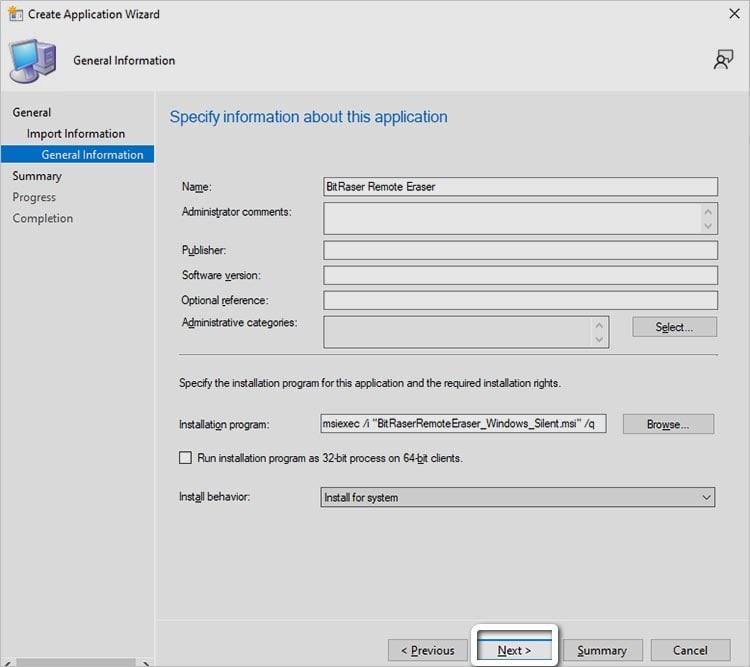Open the Install behavior dropdown

coord(518,497)
